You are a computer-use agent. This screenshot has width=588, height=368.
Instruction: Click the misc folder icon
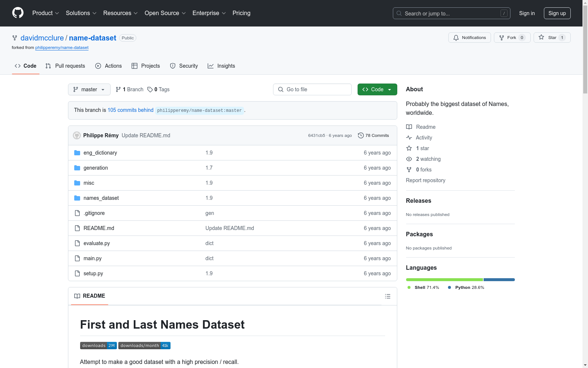click(x=77, y=183)
